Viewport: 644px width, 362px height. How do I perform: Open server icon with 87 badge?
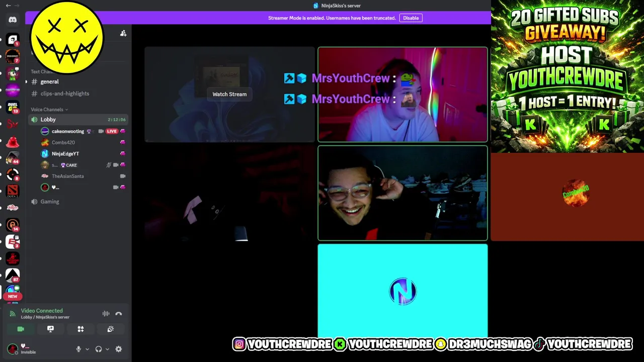pyautogui.click(x=13, y=275)
